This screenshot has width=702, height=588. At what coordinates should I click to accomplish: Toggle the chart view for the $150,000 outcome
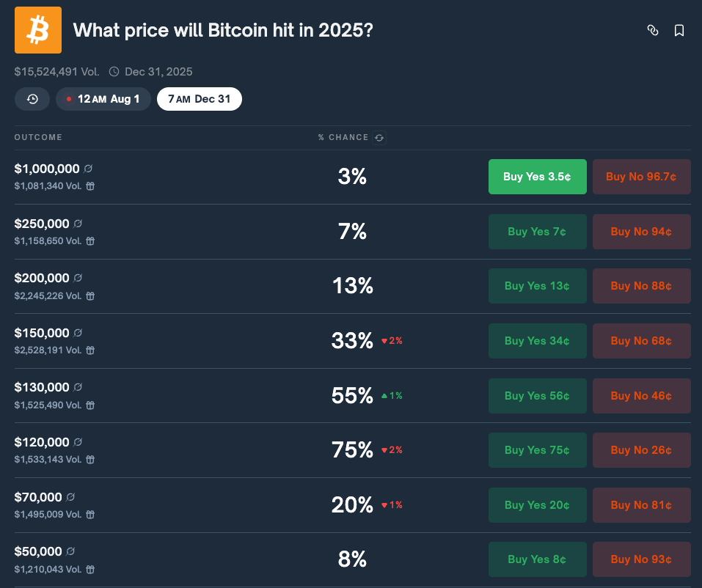78,332
